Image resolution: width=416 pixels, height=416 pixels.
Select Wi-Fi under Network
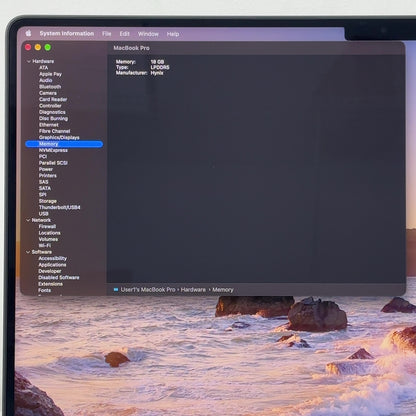45,246
